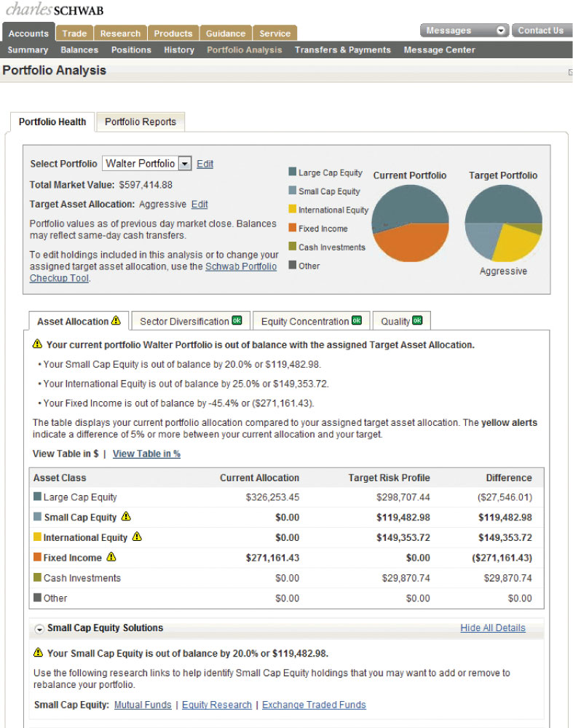The height and width of the screenshot is (728, 573).
Task: Click Cash Investments target $29,870.74
Action: tap(406, 577)
